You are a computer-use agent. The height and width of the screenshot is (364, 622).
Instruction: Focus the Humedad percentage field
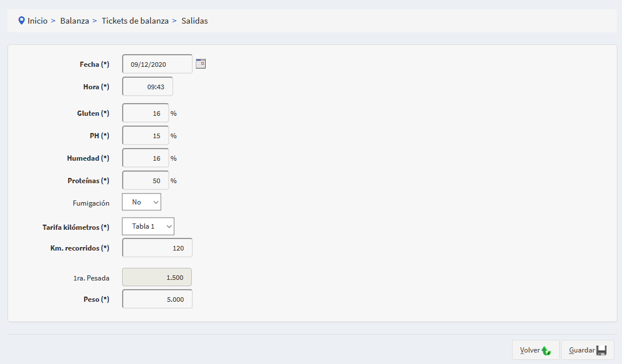[x=145, y=158]
